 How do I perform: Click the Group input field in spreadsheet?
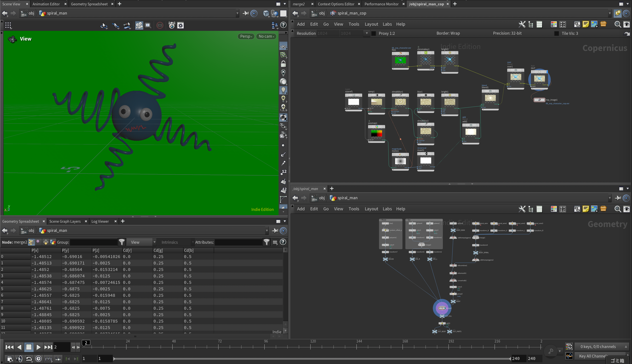click(x=93, y=242)
